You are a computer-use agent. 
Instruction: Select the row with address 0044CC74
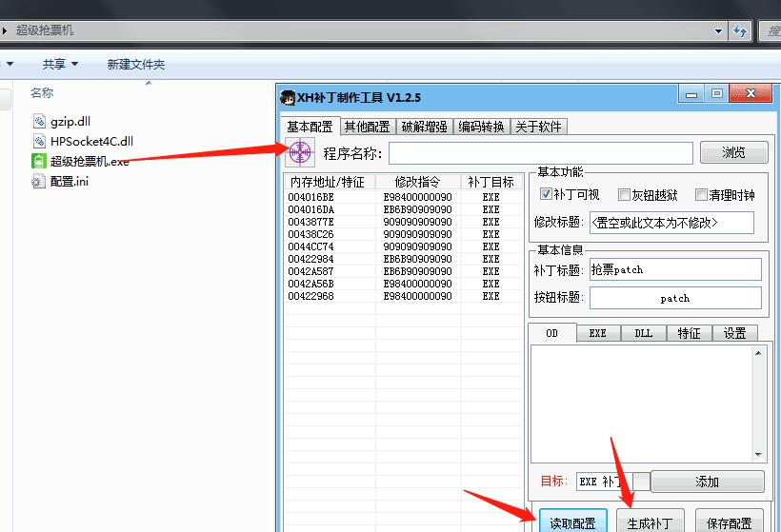[404, 246]
